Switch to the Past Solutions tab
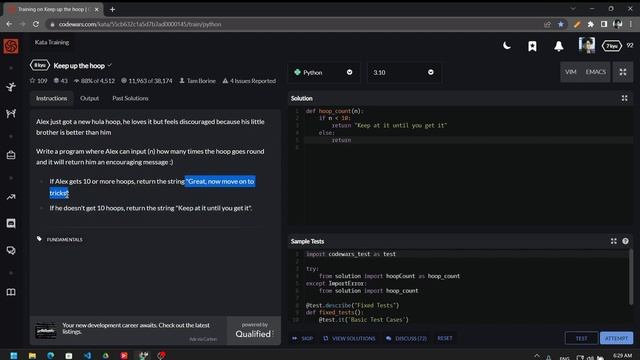 pyautogui.click(x=130, y=98)
